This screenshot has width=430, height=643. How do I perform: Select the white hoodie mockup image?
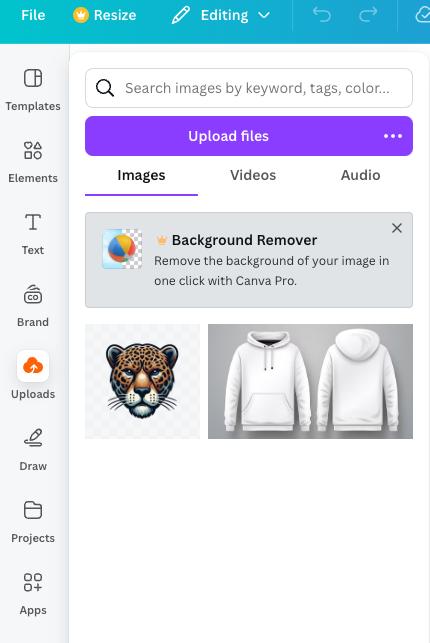(310, 382)
